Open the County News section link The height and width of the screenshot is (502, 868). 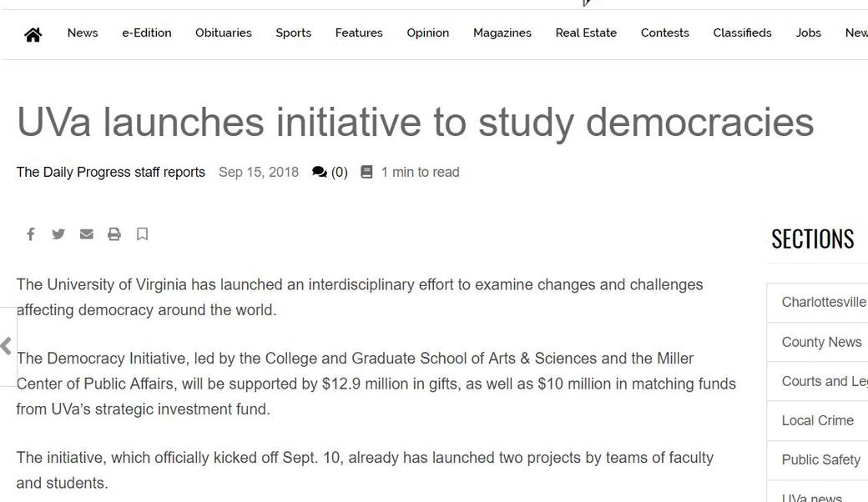pos(821,342)
